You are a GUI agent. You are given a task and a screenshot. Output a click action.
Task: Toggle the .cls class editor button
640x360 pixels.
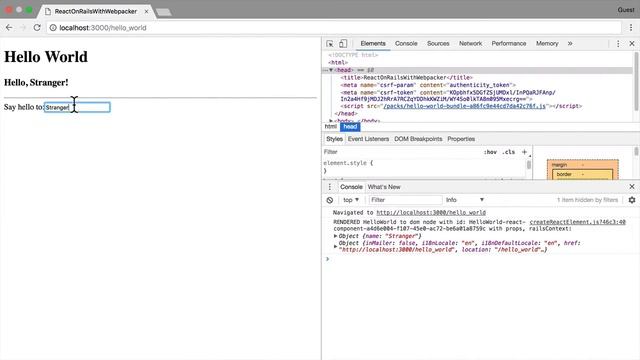tap(508, 152)
